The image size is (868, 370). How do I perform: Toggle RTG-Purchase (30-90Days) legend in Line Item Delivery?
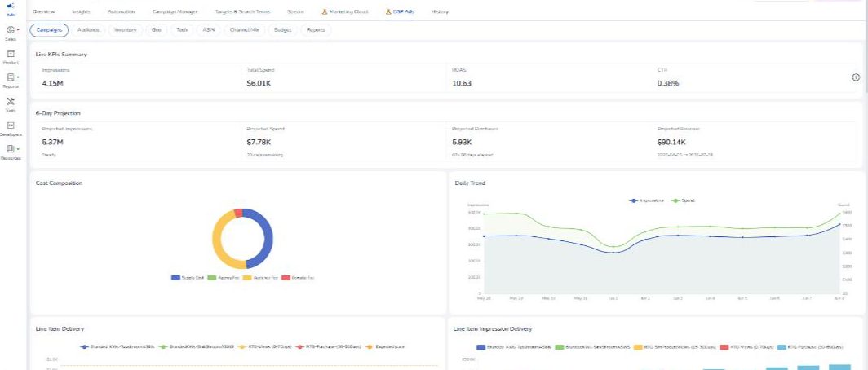click(330, 346)
